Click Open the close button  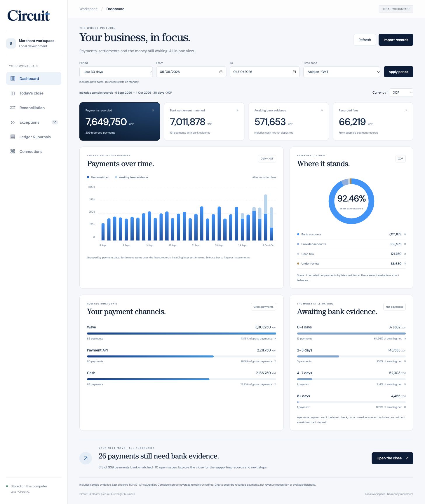pyautogui.click(x=392, y=458)
